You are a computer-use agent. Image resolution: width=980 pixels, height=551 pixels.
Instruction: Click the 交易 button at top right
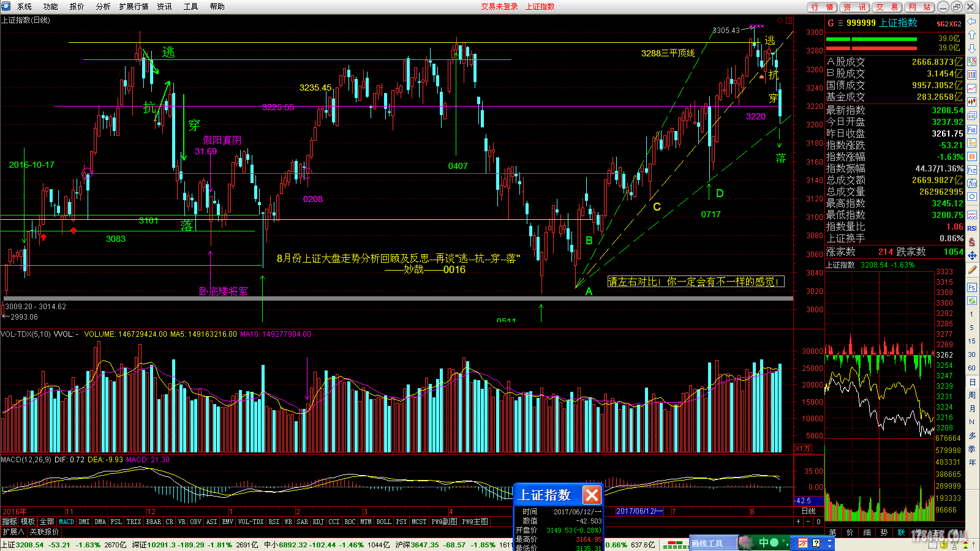(886, 7)
